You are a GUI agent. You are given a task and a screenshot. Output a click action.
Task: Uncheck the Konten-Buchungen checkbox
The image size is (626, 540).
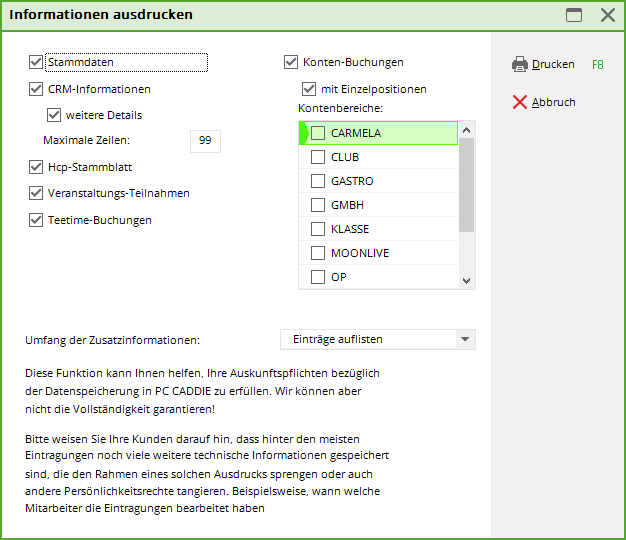click(x=292, y=62)
